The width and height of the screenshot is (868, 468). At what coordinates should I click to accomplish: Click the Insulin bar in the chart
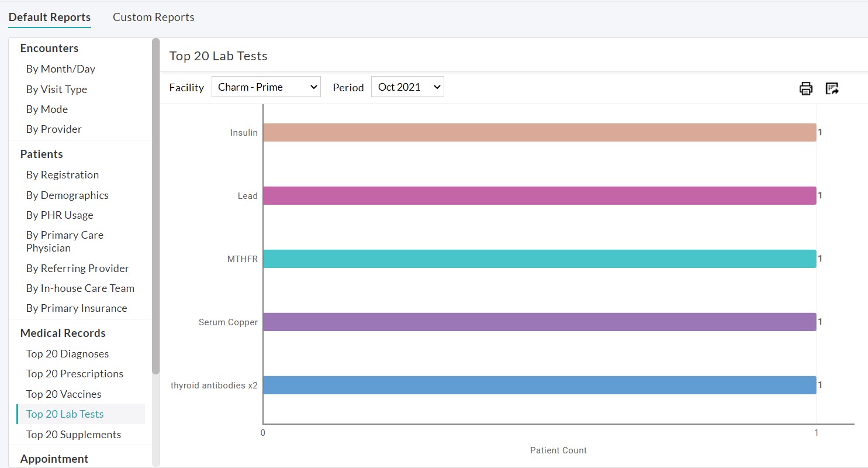click(x=539, y=132)
